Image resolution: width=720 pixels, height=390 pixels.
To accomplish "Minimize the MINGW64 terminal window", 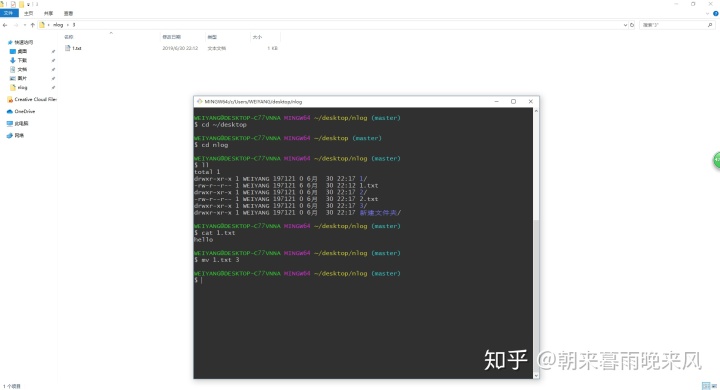I will (496, 102).
